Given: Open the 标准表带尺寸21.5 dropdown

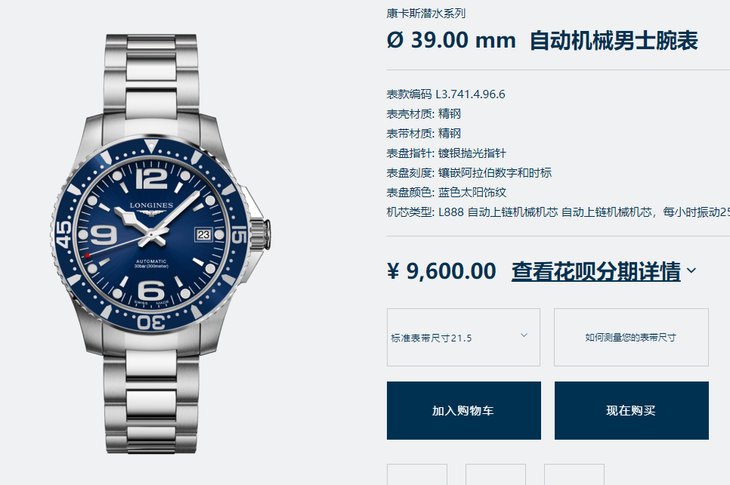Looking at the screenshot, I should point(463,337).
